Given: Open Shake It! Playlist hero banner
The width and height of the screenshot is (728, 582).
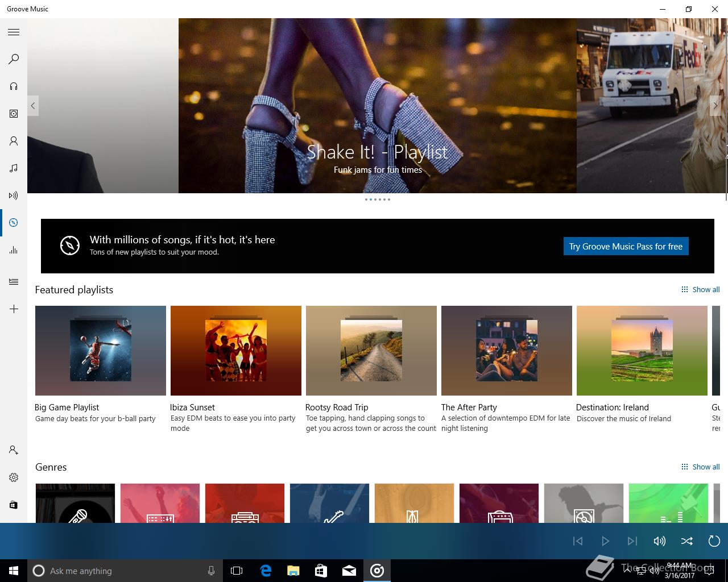Looking at the screenshot, I should (x=378, y=106).
